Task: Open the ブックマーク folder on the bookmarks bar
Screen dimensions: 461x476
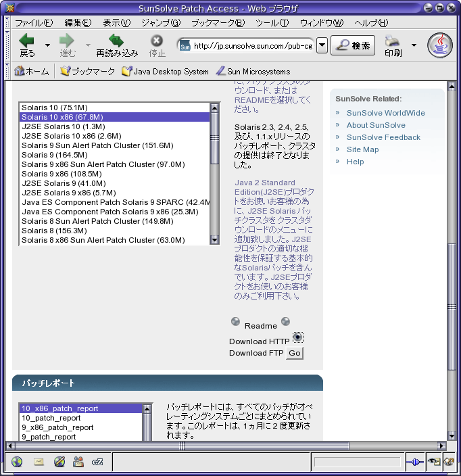Action: (87, 72)
